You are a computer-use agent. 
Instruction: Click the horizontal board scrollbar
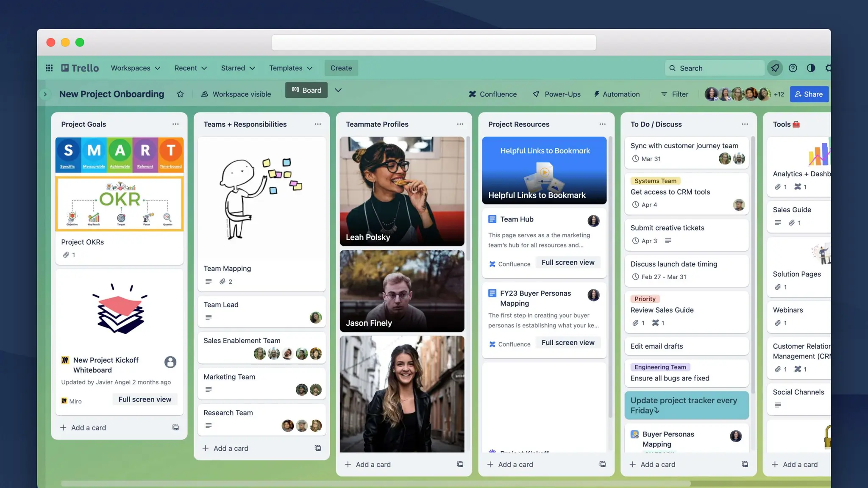[376, 483]
